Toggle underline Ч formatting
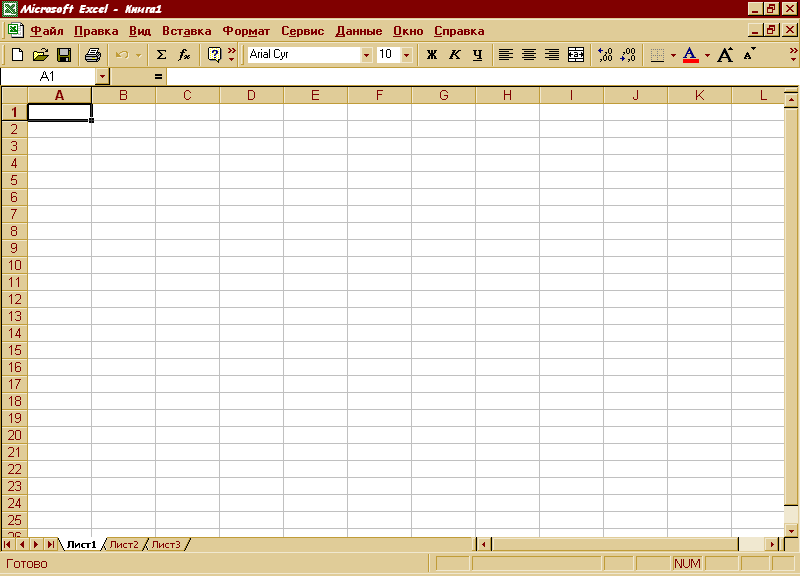 point(478,55)
